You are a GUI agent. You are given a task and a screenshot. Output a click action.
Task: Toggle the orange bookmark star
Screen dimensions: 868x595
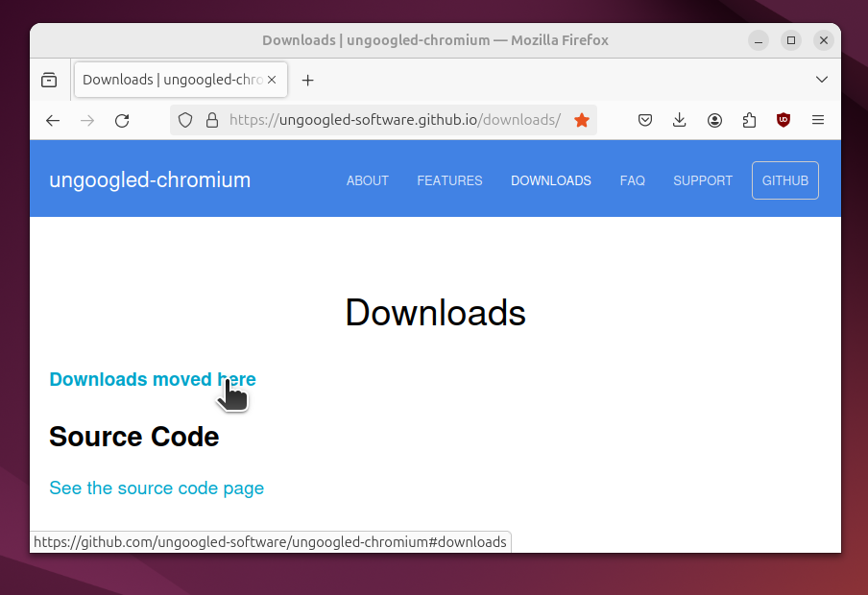[x=582, y=120]
